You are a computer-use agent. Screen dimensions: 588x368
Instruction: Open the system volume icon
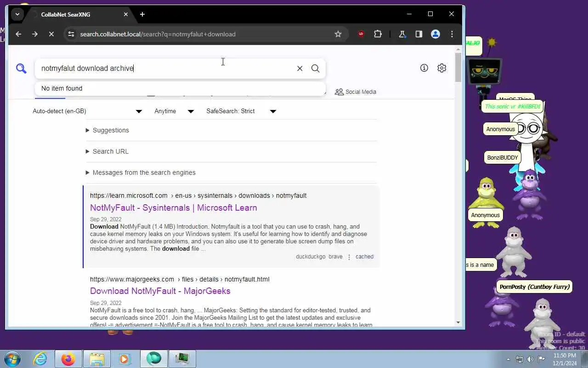[530, 359]
